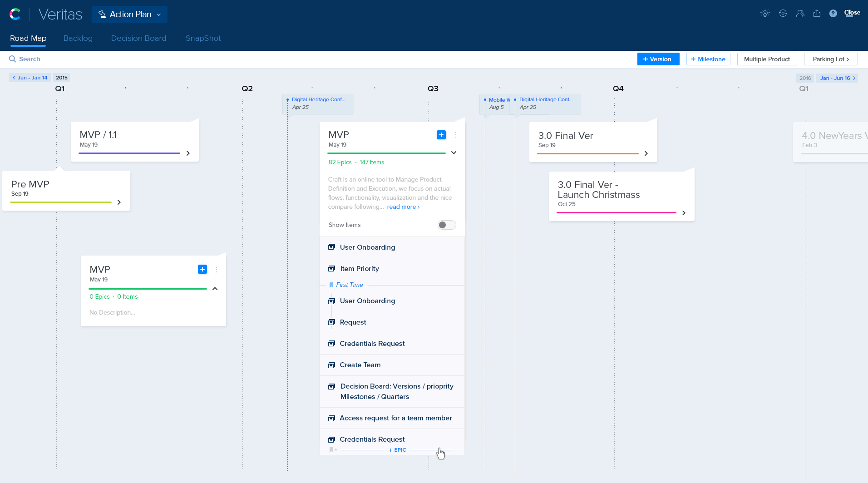Open the team members icon

pos(800,14)
